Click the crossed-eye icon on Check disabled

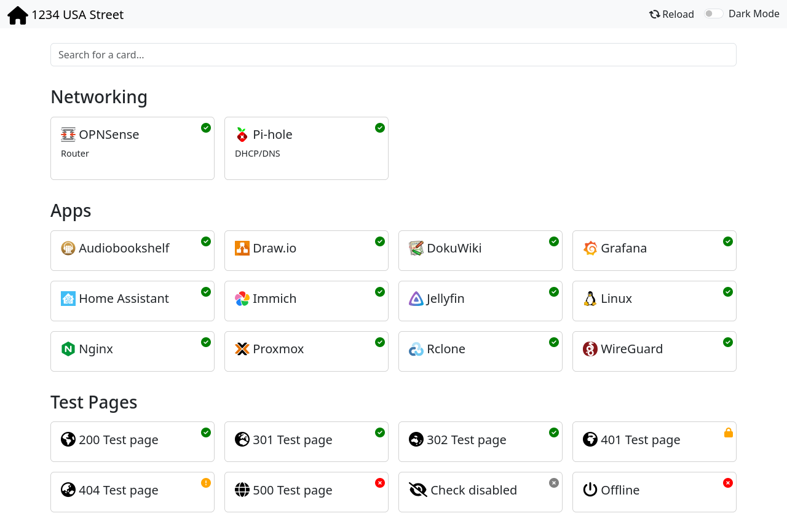point(418,490)
